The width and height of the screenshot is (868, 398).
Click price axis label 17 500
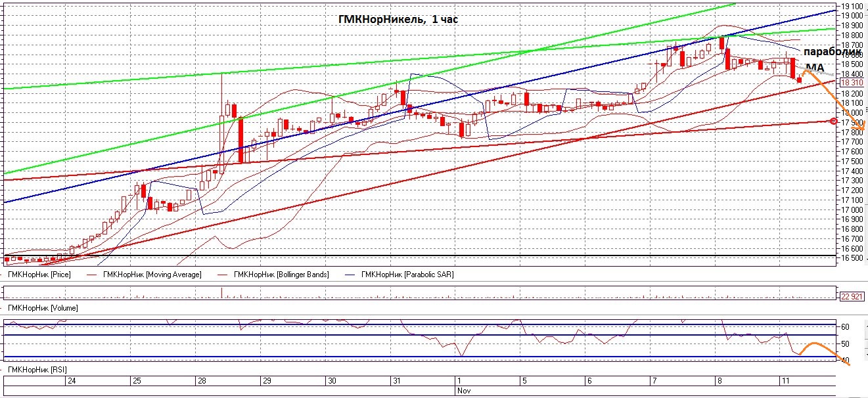pyautogui.click(x=852, y=161)
